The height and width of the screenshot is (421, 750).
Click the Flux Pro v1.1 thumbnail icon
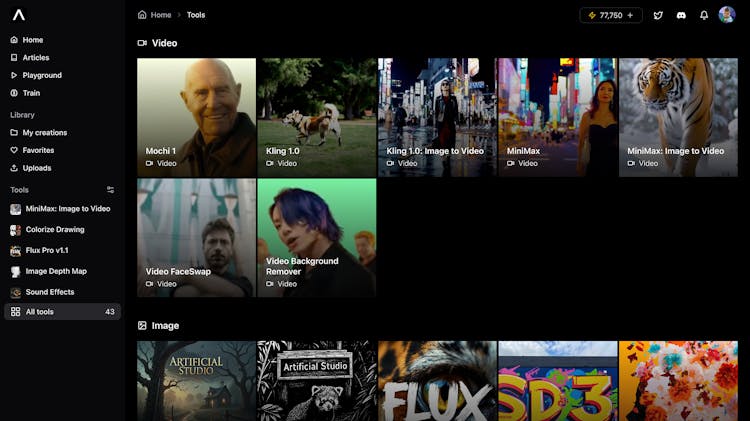click(x=15, y=251)
